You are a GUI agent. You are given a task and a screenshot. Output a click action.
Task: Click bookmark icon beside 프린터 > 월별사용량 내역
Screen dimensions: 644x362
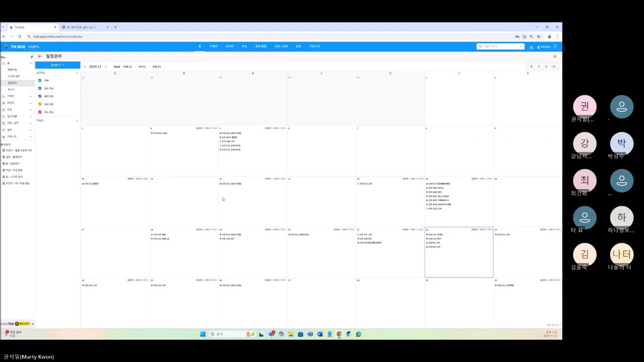coord(4,150)
